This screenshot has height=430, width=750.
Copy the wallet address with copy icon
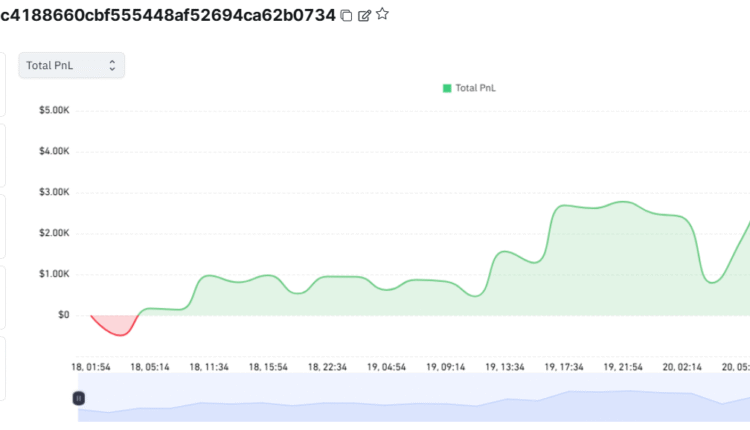pos(346,15)
